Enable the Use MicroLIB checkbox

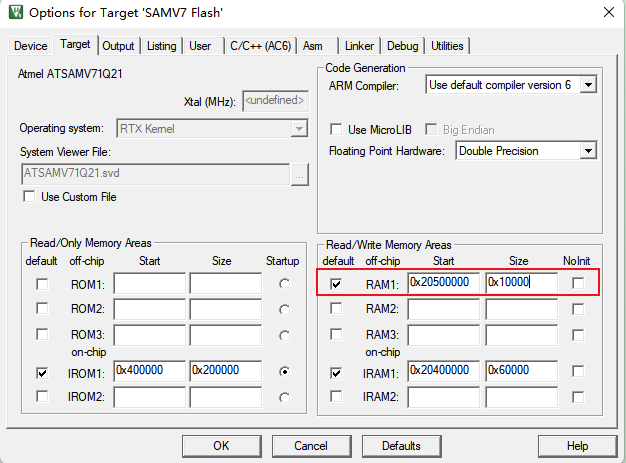tap(336, 129)
